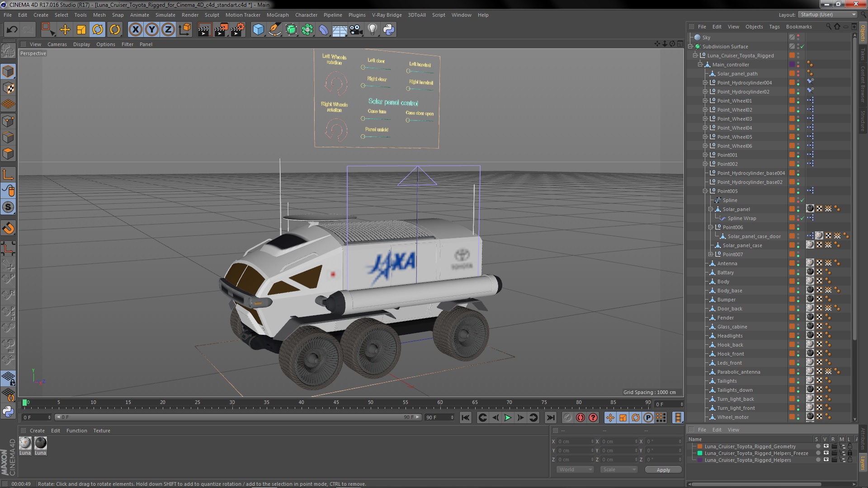This screenshot has width=868, height=488.
Task: Toggle Spline object enable checkmark
Action: (x=802, y=200)
